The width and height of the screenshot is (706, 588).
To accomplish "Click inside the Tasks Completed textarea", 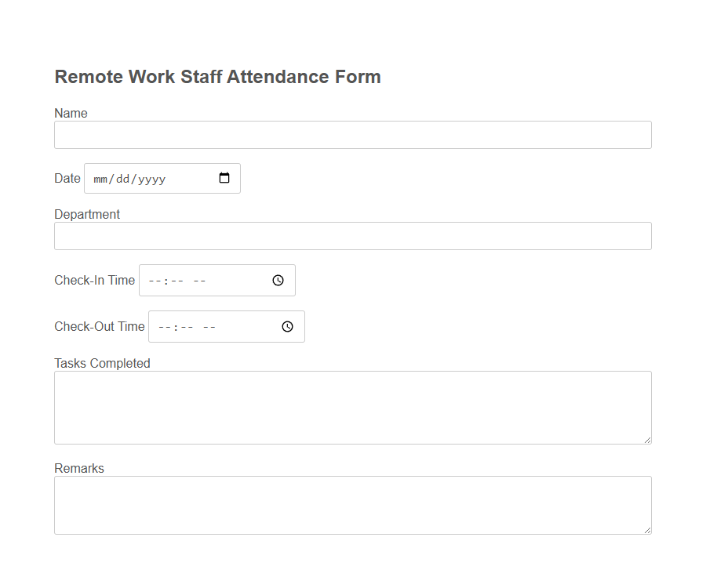I will [x=352, y=407].
